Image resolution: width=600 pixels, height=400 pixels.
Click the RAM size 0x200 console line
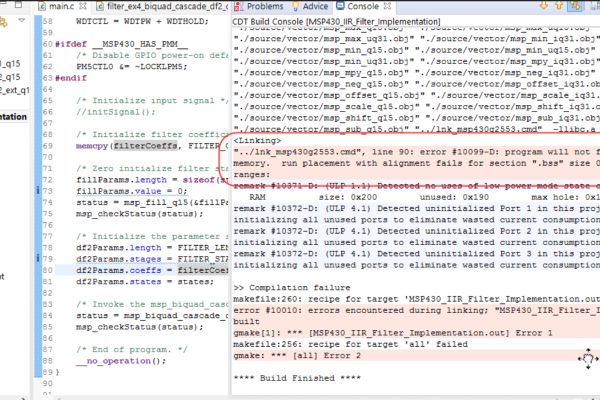416,197
